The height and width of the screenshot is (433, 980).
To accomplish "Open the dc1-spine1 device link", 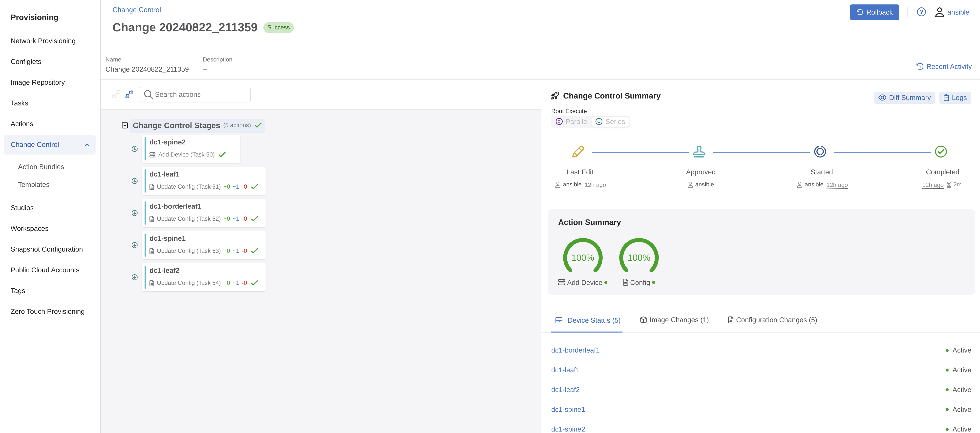I will [568, 410].
